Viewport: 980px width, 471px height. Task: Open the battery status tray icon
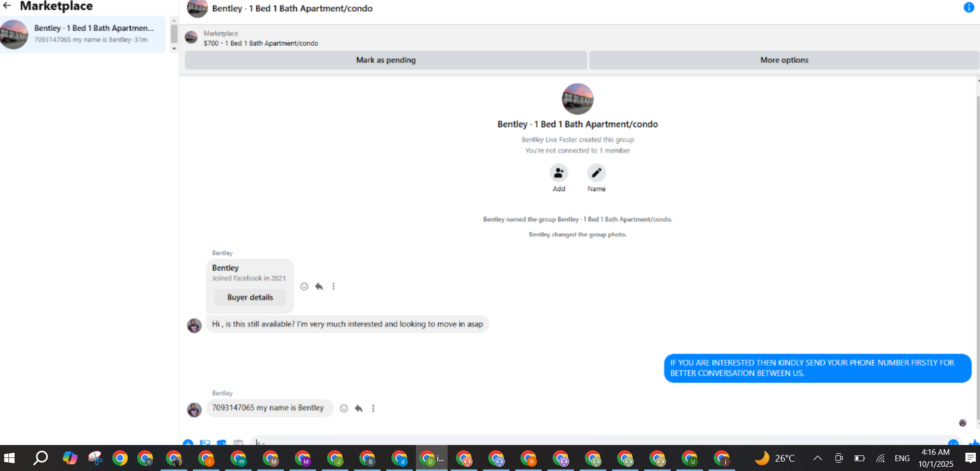859,458
